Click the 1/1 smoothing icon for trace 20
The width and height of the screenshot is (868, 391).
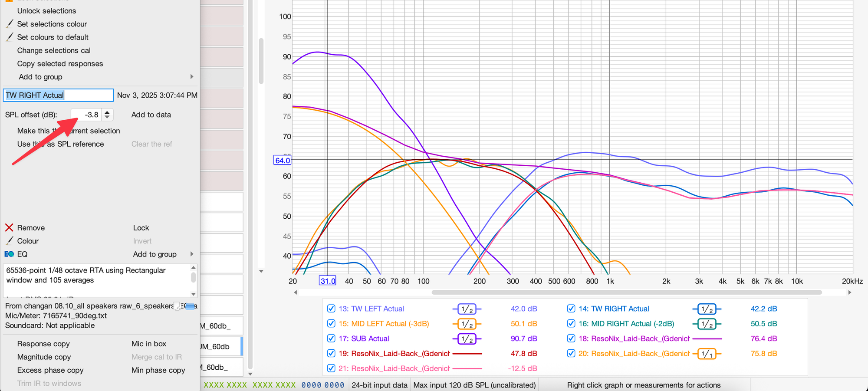point(707,354)
